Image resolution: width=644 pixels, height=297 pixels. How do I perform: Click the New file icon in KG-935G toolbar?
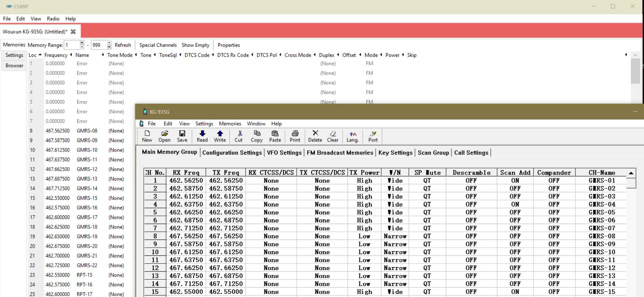click(147, 136)
